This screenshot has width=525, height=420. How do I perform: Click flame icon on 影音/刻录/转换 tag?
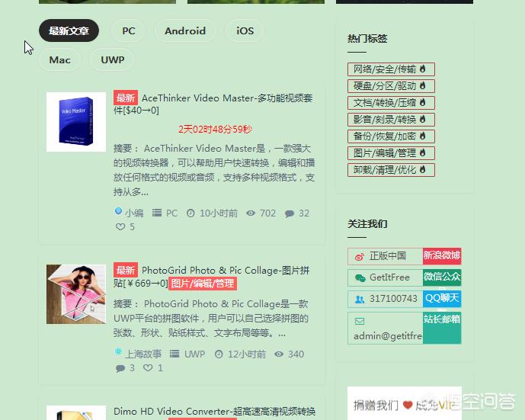pos(423,119)
